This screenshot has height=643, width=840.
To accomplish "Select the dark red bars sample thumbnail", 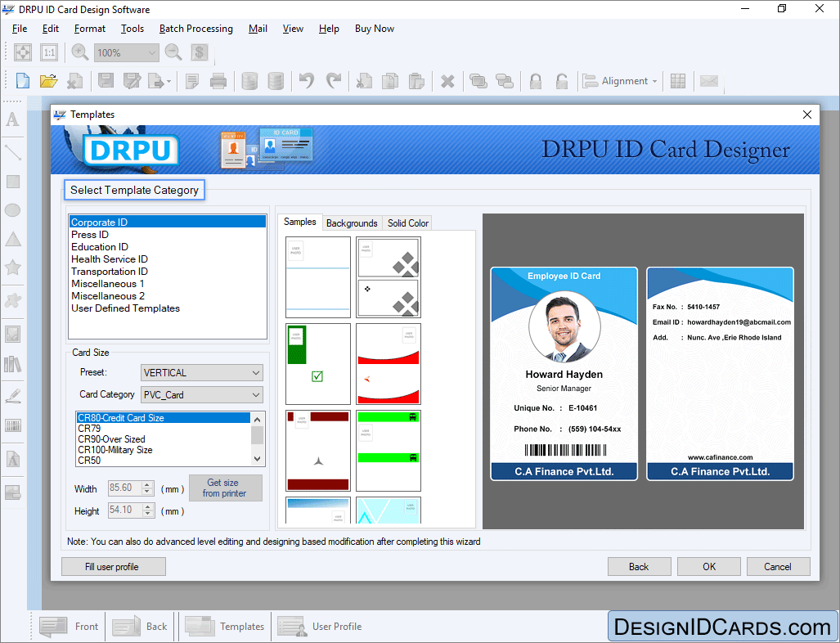I will tap(318, 451).
